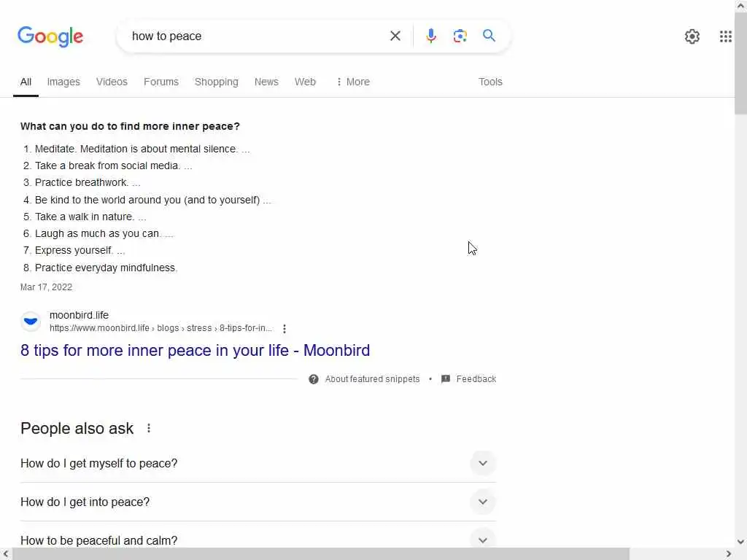Open "8 tips for more inner peace" result
747x560 pixels.
click(x=195, y=350)
